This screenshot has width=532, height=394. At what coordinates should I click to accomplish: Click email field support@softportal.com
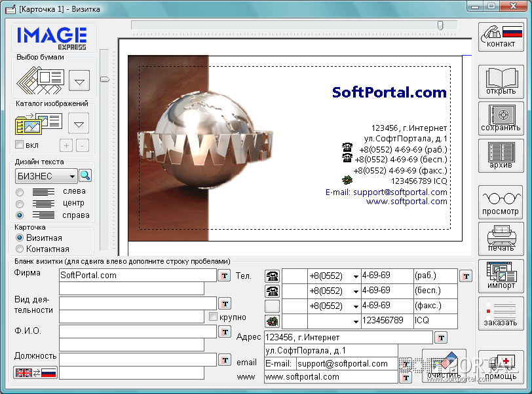click(x=347, y=364)
